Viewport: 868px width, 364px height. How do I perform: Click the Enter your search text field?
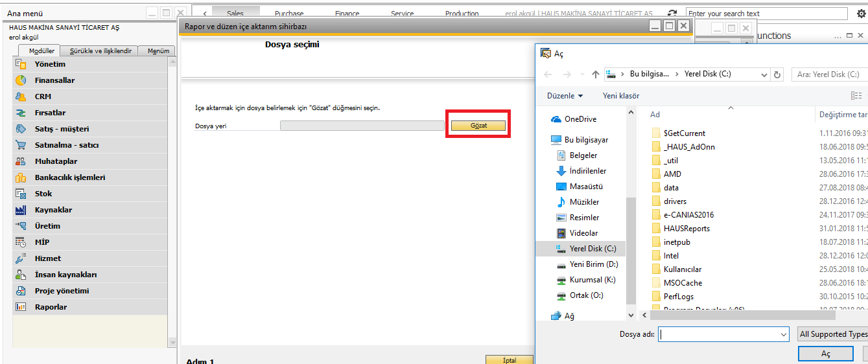pyautogui.click(x=766, y=14)
